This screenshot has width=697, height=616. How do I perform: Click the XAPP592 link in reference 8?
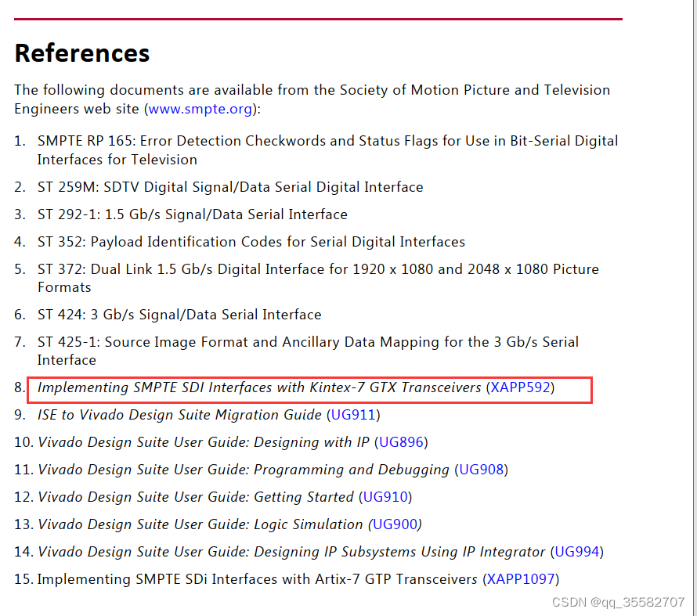pos(520,387)
